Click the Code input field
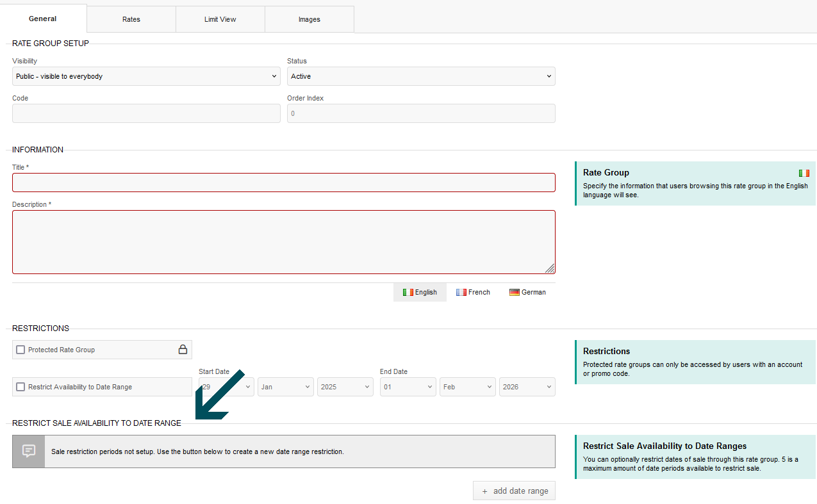817x504 pixels. point(146,113)
